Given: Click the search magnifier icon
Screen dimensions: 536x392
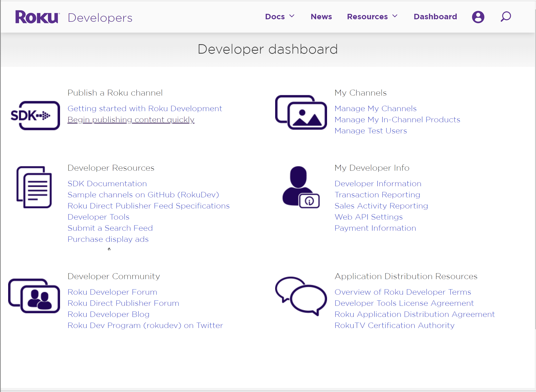Looking at the screenshot, I should pyautogui.click(x=506, y=17).
